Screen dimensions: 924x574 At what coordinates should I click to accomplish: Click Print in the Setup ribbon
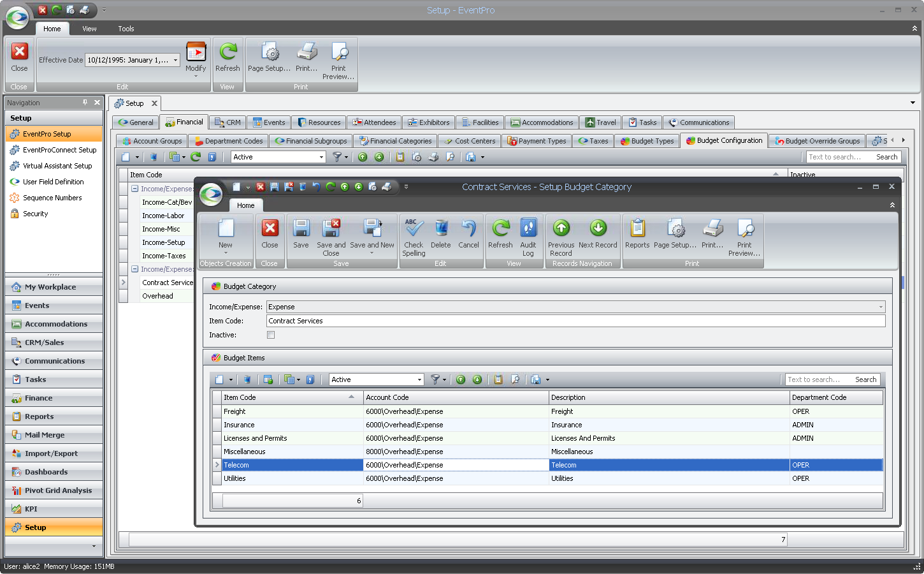pos(307,57)
